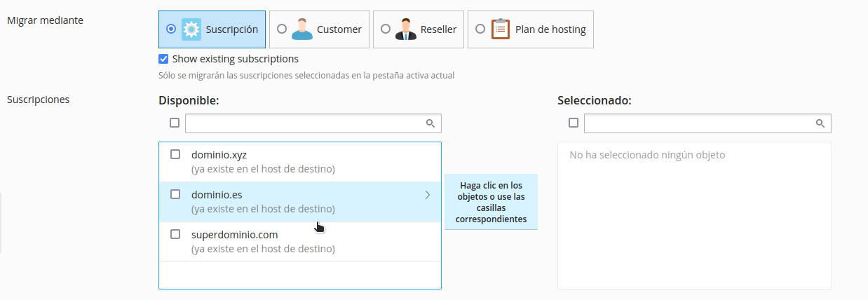Click the Suscripción option label
This screenshot has height=300, width=868.
pyautogui.click(x=232, y=29)
